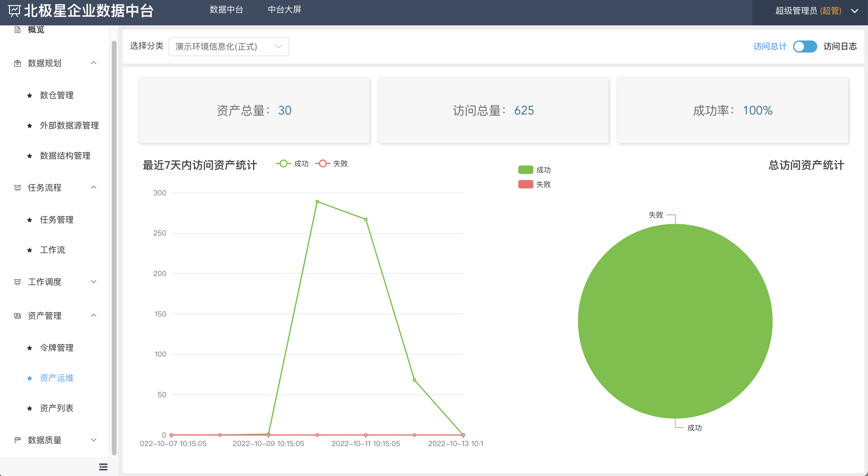Click the 最近7天内访问资产统计 chart title

click(200, 165)
